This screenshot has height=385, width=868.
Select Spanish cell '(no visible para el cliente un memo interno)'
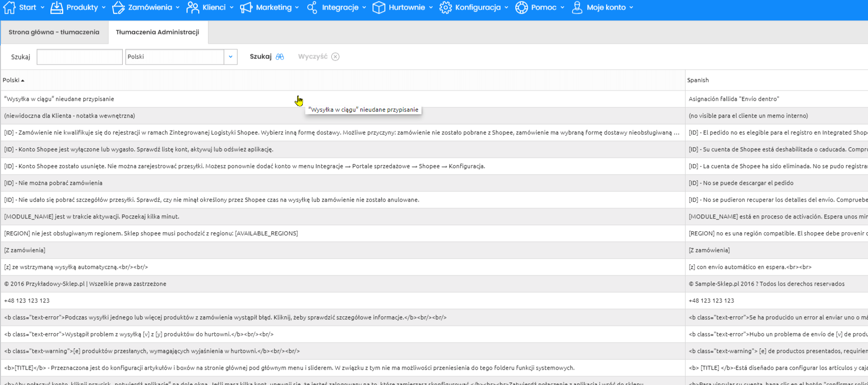777,116
